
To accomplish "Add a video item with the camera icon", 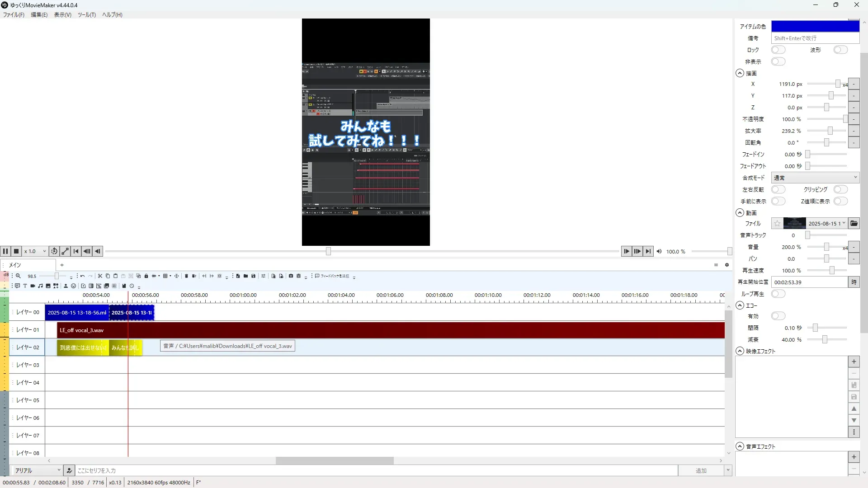I will tap(33, 286).
